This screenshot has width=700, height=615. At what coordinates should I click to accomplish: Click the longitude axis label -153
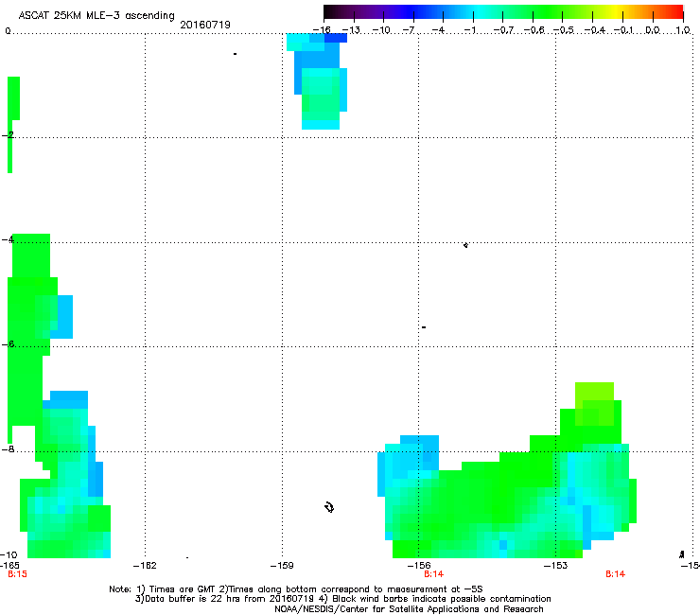(556, 566)
